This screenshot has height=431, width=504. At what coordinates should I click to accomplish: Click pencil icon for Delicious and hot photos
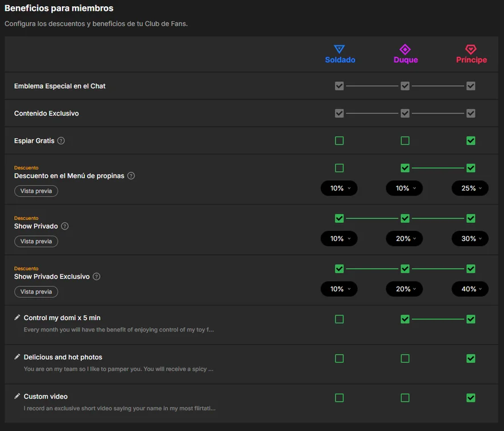(x=17, y=357)
